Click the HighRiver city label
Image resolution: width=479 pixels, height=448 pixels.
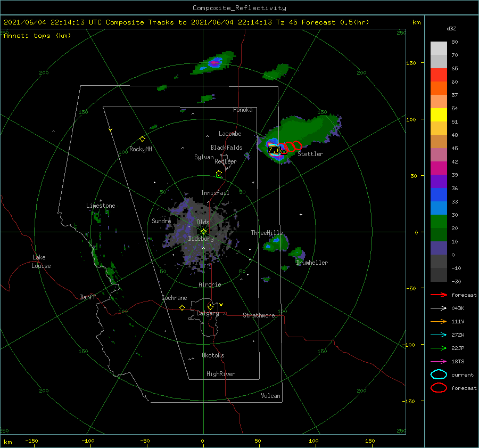point(221,374)
